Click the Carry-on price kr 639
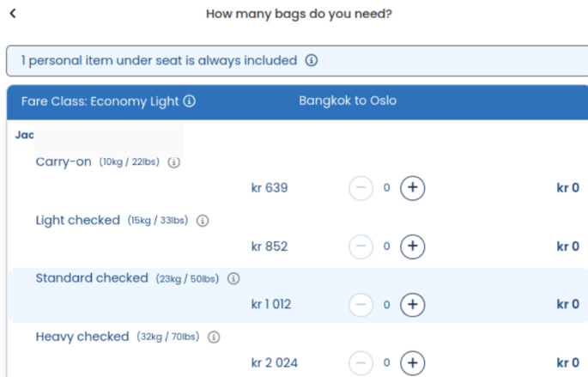Image resolution: width=588 pixels, height=377 pixels. pyautogui.click(x=270, y=187)
